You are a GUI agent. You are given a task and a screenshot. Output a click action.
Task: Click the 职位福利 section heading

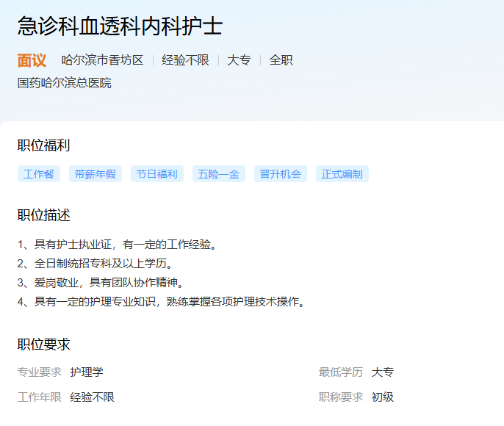tap(44, 145)
